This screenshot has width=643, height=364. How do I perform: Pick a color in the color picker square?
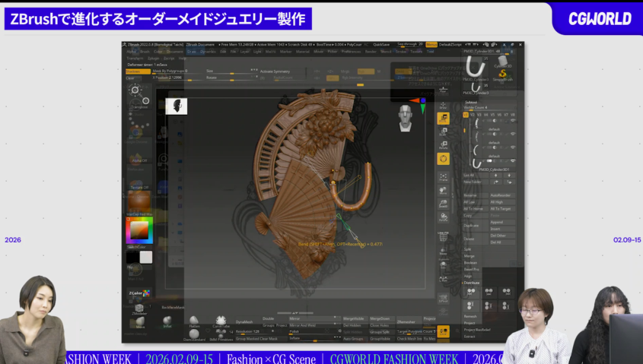tap(138, 230)
